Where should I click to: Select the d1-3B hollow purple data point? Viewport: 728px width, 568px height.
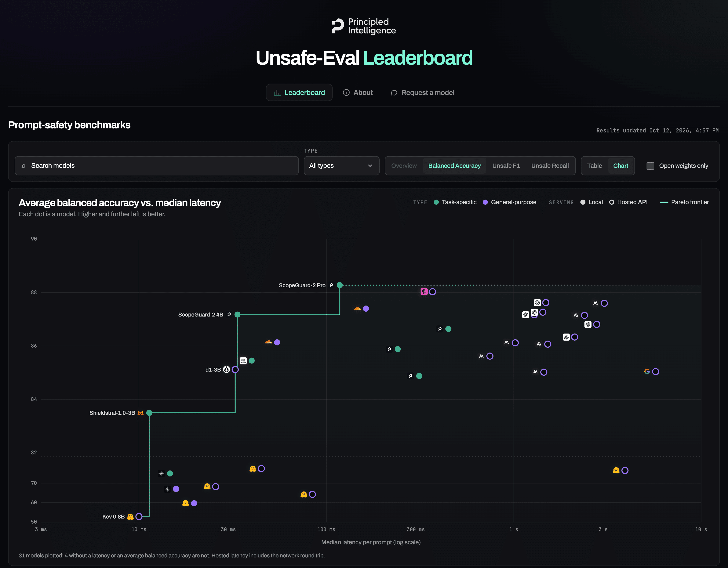(235, 369)
